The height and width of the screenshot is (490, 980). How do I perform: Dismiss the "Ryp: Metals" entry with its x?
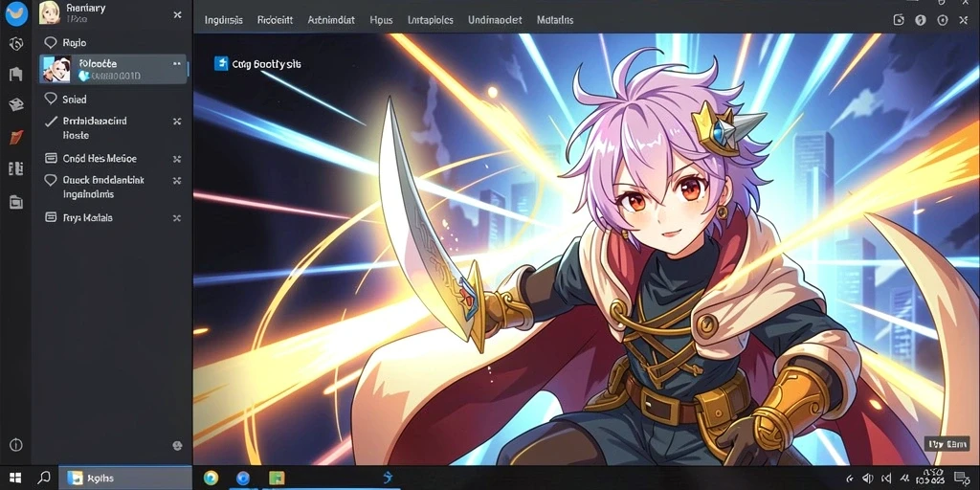tap(177, 218)
